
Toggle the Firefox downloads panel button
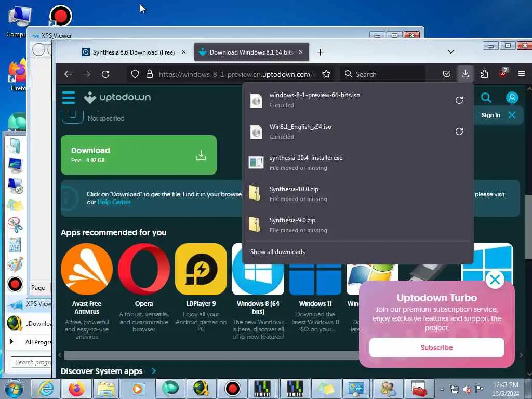point(465,74)
